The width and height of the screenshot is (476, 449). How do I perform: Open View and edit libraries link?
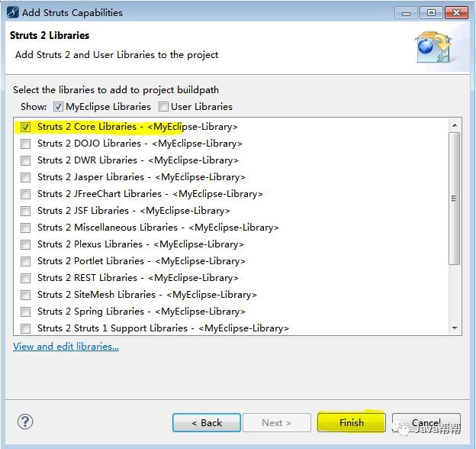point(66,347)
